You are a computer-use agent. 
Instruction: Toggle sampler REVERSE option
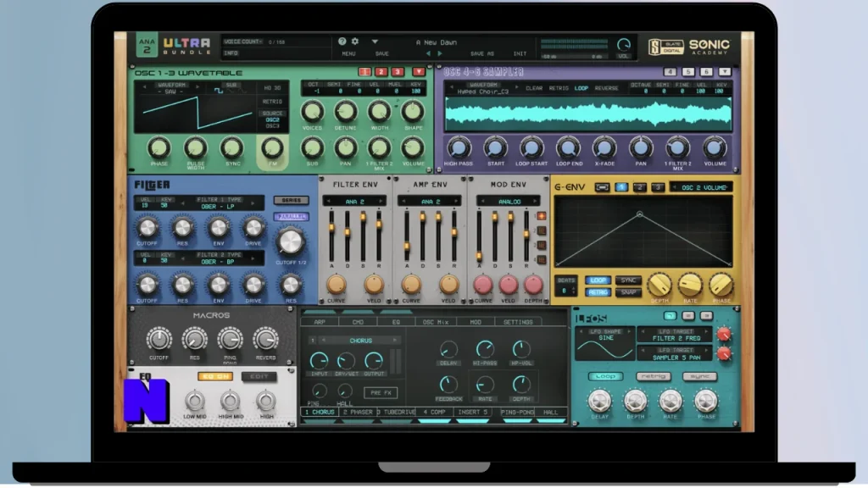tap(606, 88)
